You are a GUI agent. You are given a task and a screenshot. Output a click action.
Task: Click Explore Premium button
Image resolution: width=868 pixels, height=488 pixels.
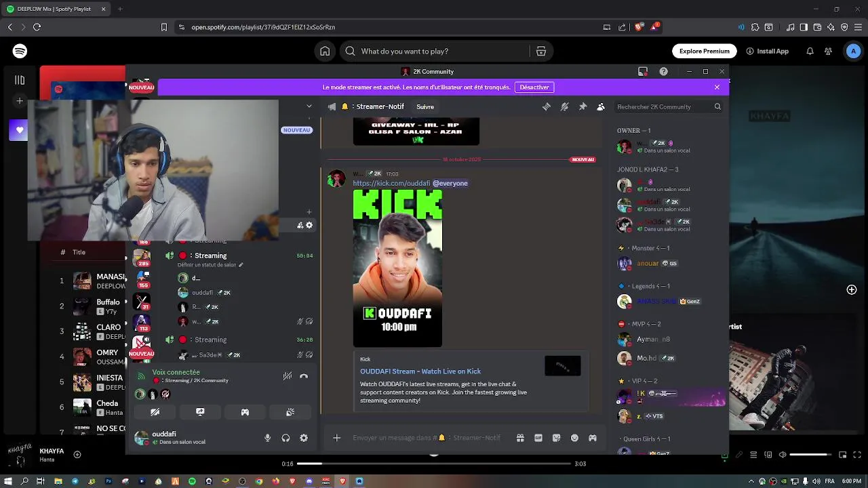tap(705, 51)
